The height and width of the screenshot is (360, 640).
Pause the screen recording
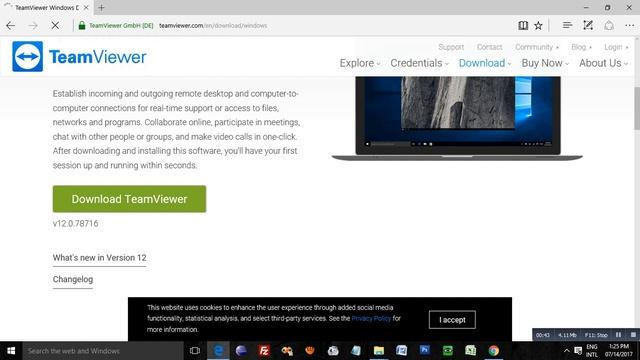[x=618, y=335]
